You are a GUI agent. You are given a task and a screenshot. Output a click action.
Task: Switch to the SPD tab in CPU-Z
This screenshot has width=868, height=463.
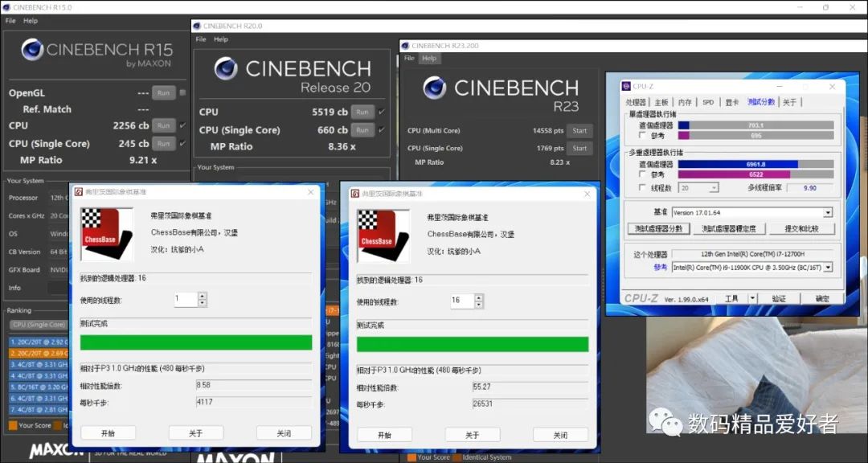click(708, 102)
